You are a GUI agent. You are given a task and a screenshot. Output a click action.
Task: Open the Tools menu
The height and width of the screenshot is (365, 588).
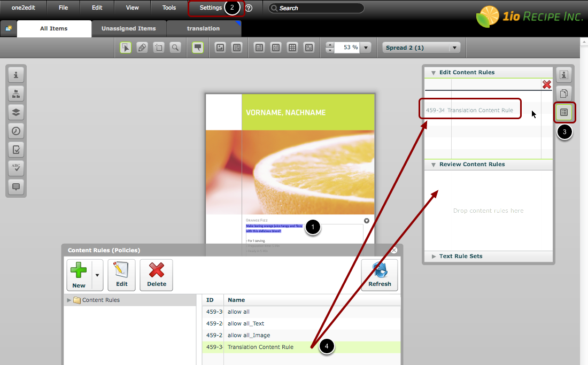[x=169, y=7]
